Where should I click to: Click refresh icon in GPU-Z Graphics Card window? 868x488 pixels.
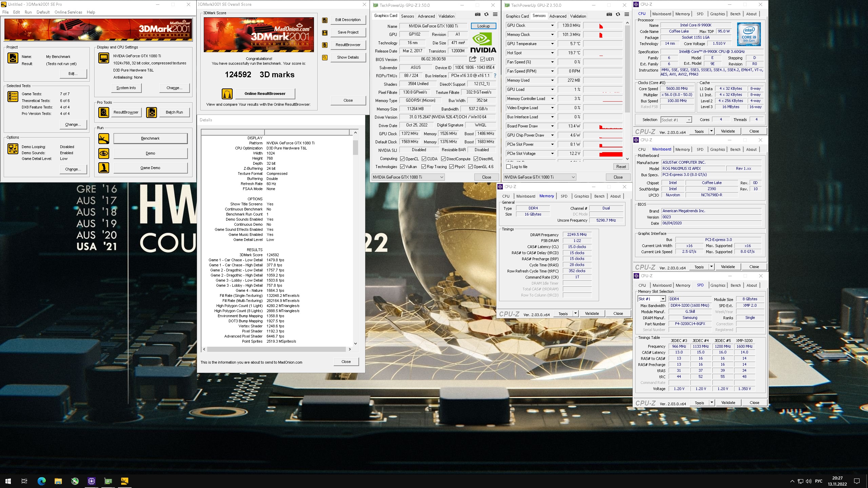coord(486,15)
